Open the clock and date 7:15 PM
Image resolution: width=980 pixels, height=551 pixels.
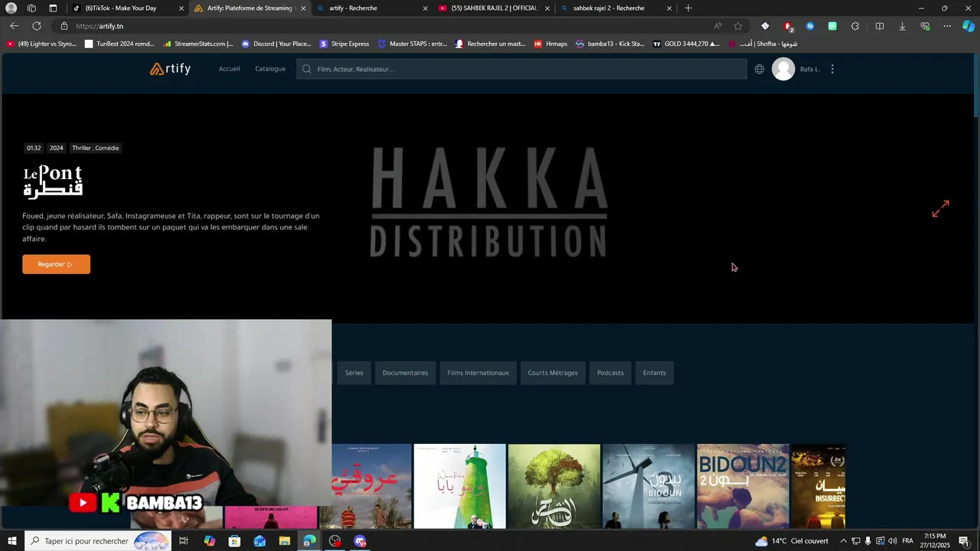(935, 541)
